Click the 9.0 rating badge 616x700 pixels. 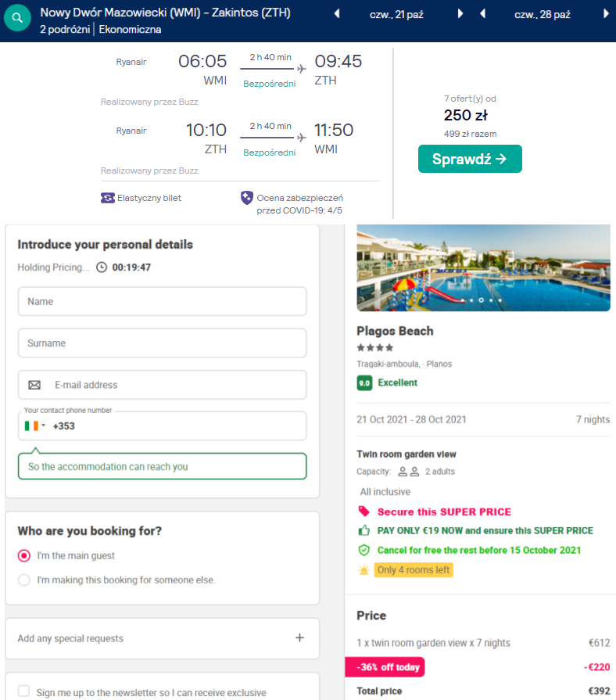click(x=364, y=383)
